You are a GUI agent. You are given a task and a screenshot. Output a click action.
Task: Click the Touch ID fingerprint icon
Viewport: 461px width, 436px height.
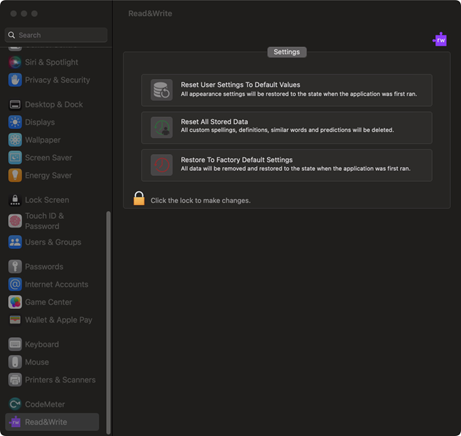pos(15,221)
